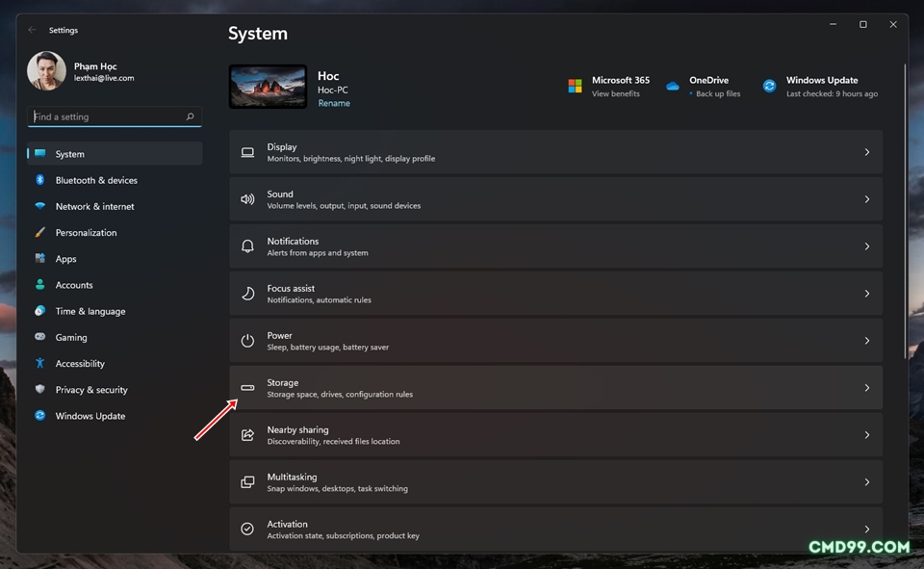Viewport: 924px width, 569px height.
Task: Click the Windows Update icon in sidebar
Action: click(40, 415)
